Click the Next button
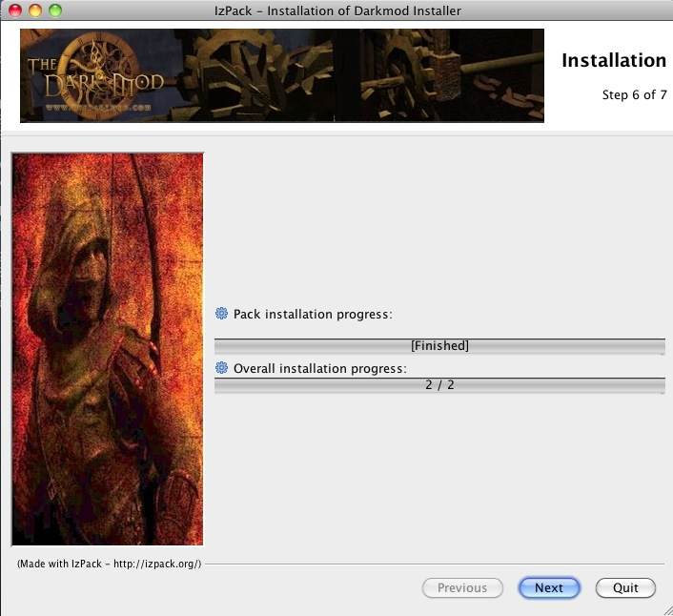 549,587
